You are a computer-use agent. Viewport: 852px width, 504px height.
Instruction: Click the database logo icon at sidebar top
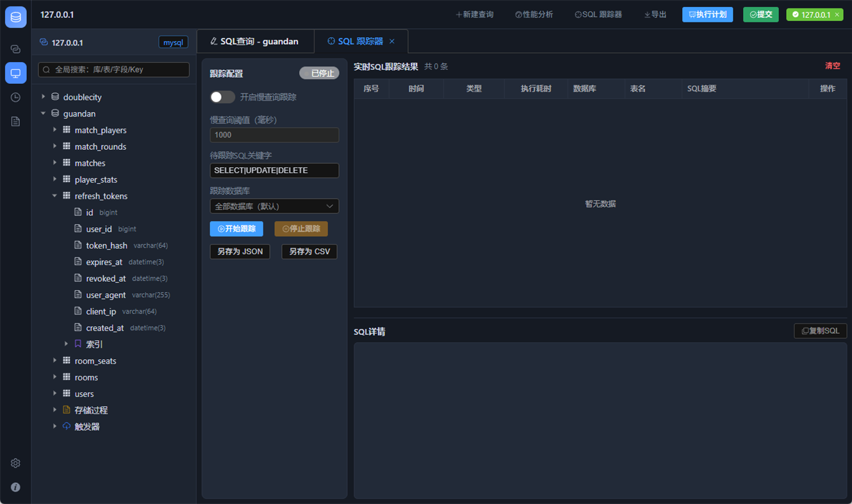click(15, 17)
